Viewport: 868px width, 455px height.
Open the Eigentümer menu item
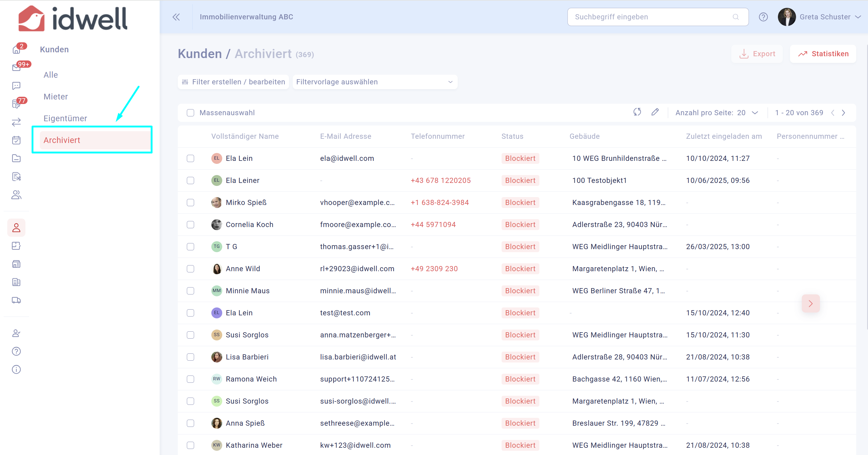65,118
